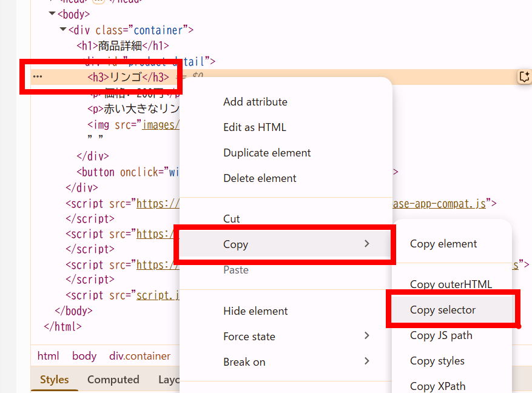
Task: Open the images/ src link of img tag
Action: [x=161, y=125]
